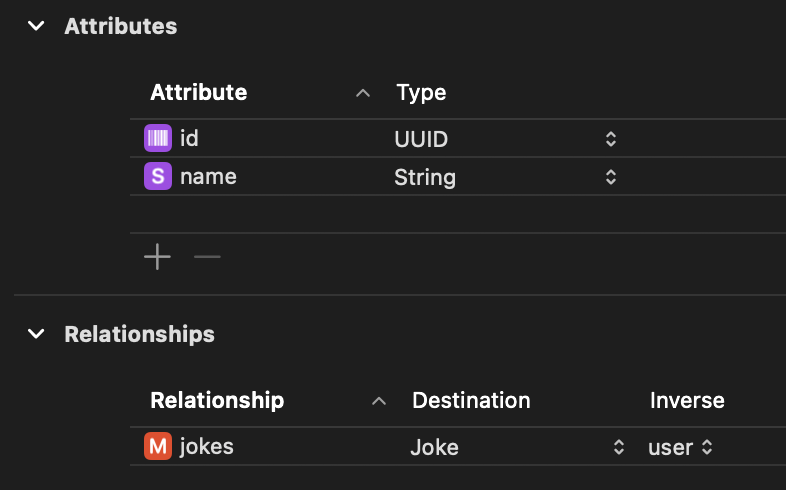Click the Type column header
Viewport: 786px width, 490px height.
coord(421,93)
